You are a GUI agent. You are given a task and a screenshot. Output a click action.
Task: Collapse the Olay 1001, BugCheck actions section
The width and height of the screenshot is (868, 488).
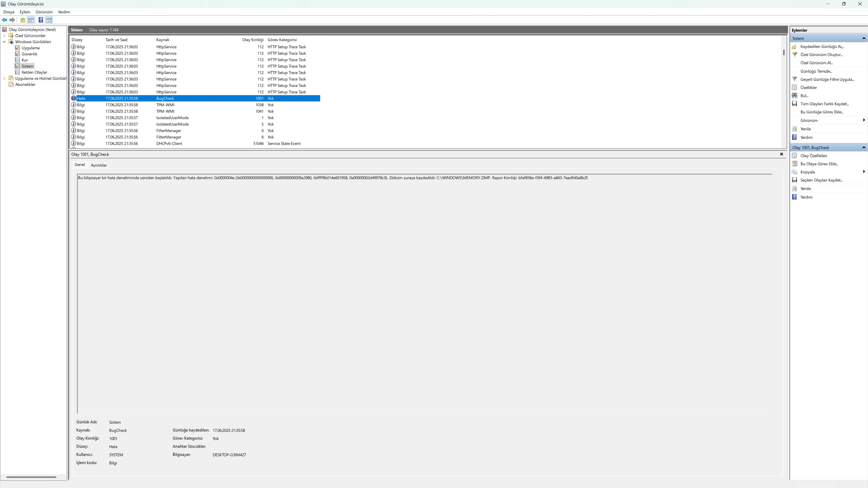click(x=864, y=148)
